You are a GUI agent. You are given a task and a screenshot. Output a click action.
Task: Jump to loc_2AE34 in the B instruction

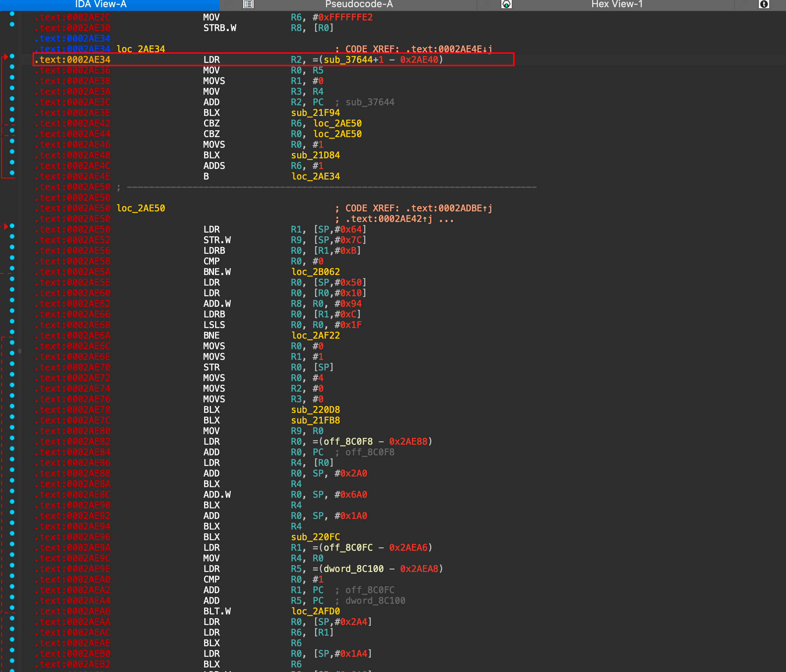click(x=315, y=177)
